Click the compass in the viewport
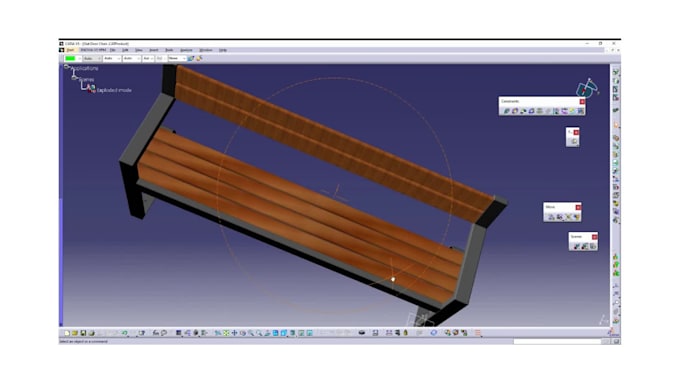This screenshot has width=680, height=383. [x=587, y=88]
